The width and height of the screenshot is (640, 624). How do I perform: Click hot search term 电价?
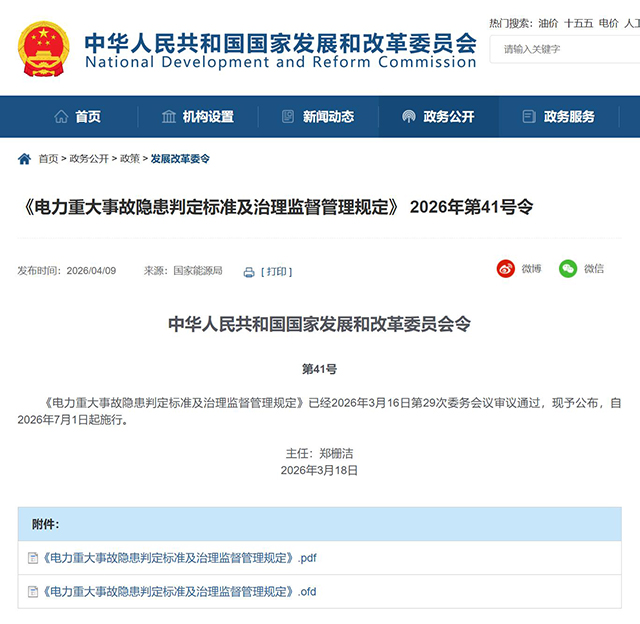click(608, 22)
